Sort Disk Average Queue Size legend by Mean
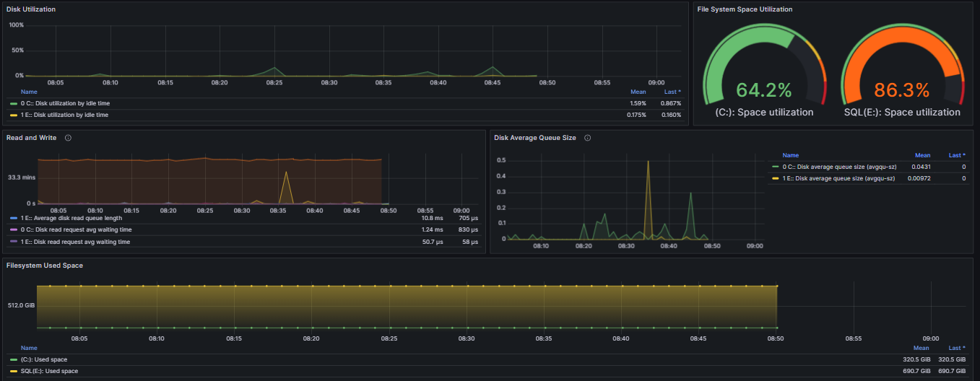 click(923, 155)
